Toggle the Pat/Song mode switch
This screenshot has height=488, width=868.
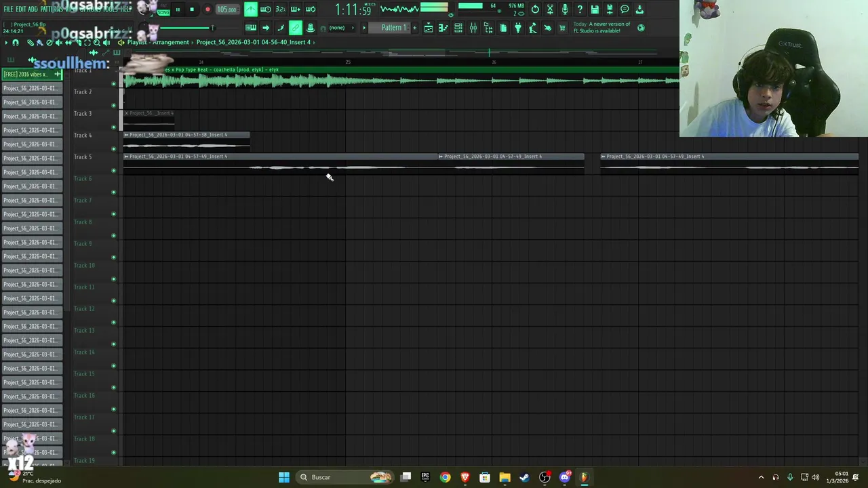(x=163, y=9)
